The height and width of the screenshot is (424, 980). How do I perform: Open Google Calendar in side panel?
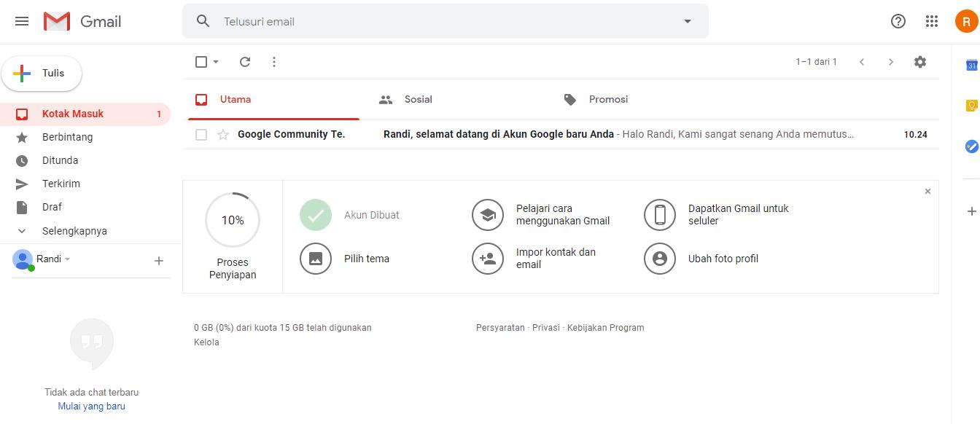[971, 65]
